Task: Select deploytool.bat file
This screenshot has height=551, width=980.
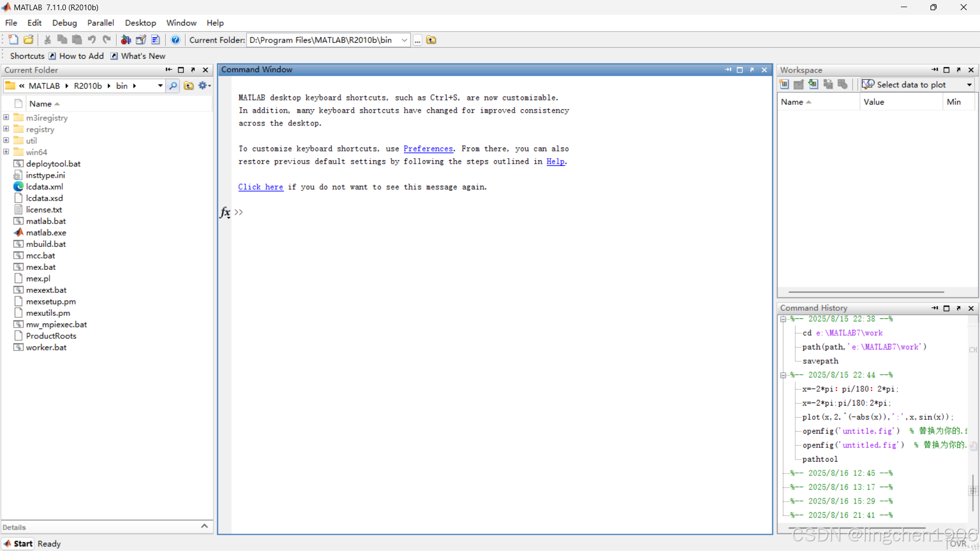Action: click(53, 164)
